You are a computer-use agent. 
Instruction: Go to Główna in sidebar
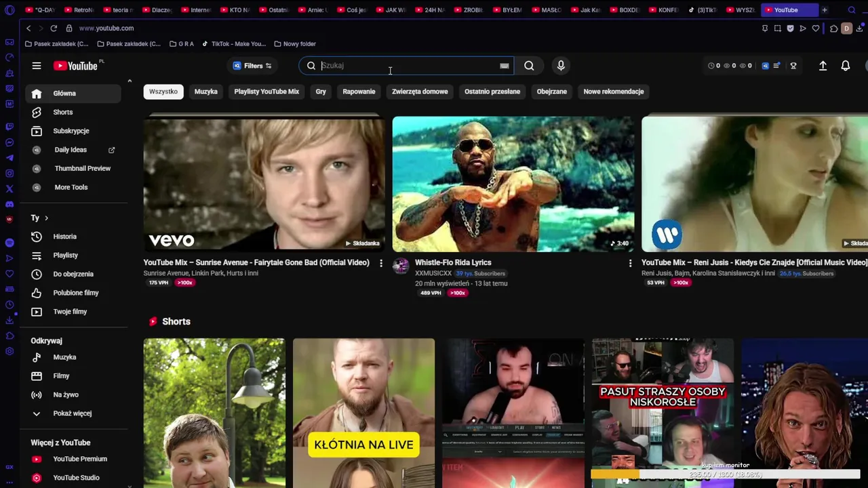click(73, 94)
